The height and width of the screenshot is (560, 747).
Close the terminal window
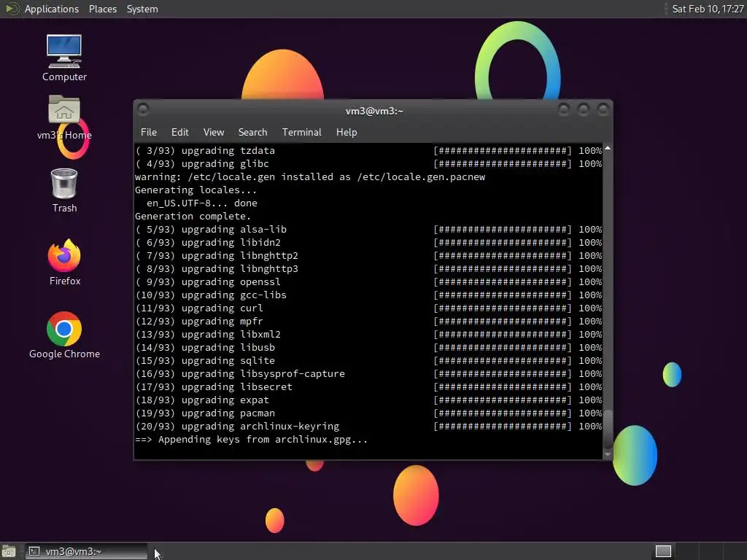pyautogui.click(x=603, y=110)
